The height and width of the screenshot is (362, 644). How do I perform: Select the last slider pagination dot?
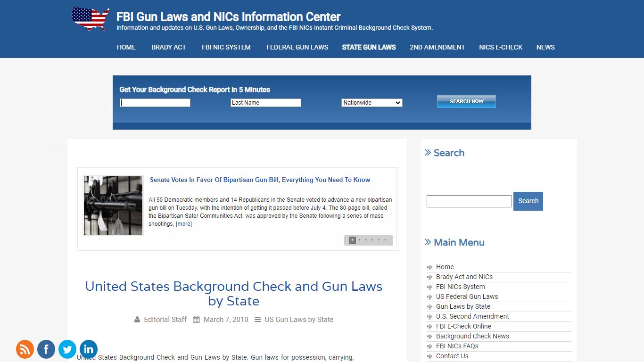[385, 240]
